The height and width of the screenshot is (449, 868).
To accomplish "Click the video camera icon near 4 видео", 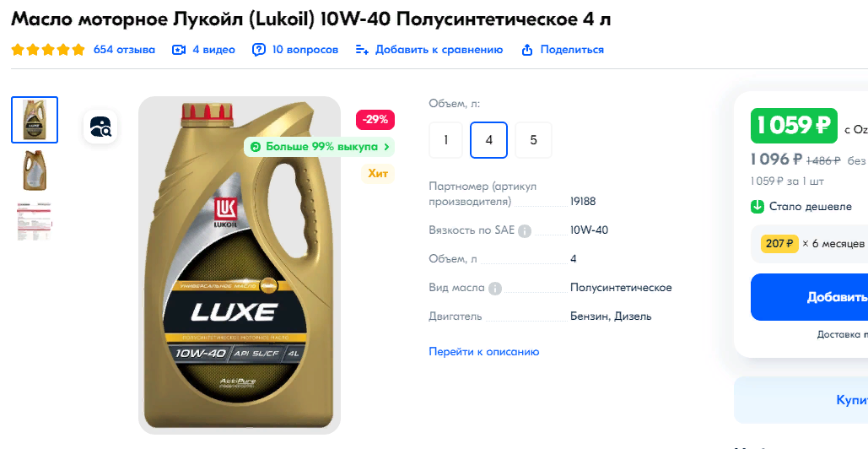I will pyautogui.click(x=178, y=50).
